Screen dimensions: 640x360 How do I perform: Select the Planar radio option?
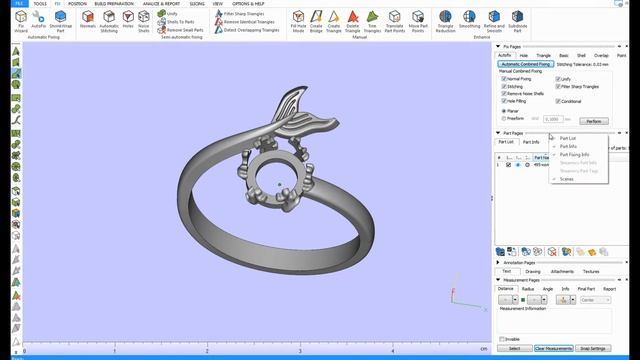point(504,111)
